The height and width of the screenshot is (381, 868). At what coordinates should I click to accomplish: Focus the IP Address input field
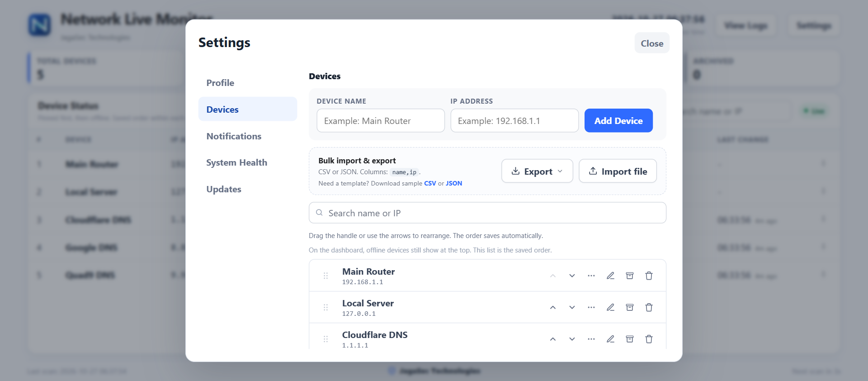[514, 120]
